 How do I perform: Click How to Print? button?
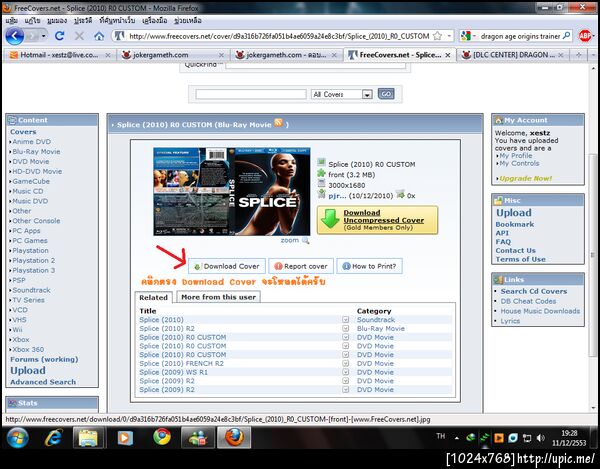[369, 266]
